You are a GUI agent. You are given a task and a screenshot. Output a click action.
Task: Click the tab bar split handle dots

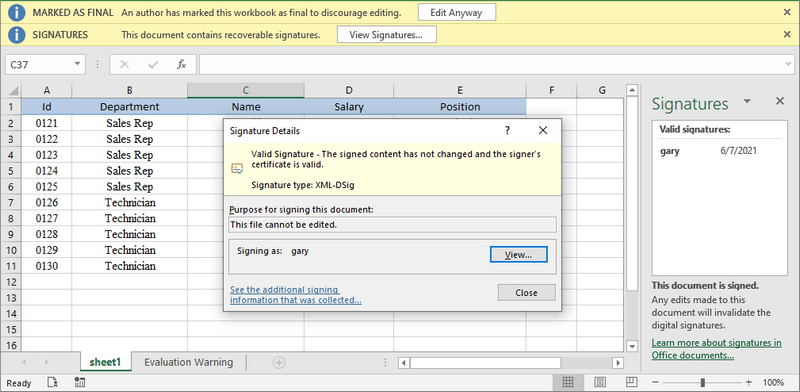tap(385, 362)
